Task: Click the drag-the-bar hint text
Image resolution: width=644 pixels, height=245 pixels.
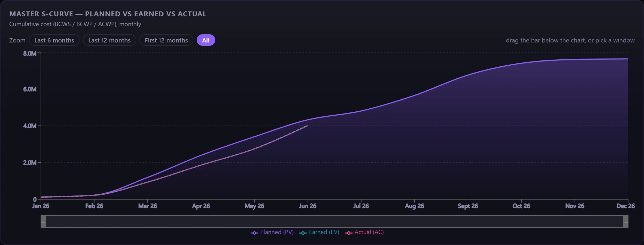Action: point(570,40)
